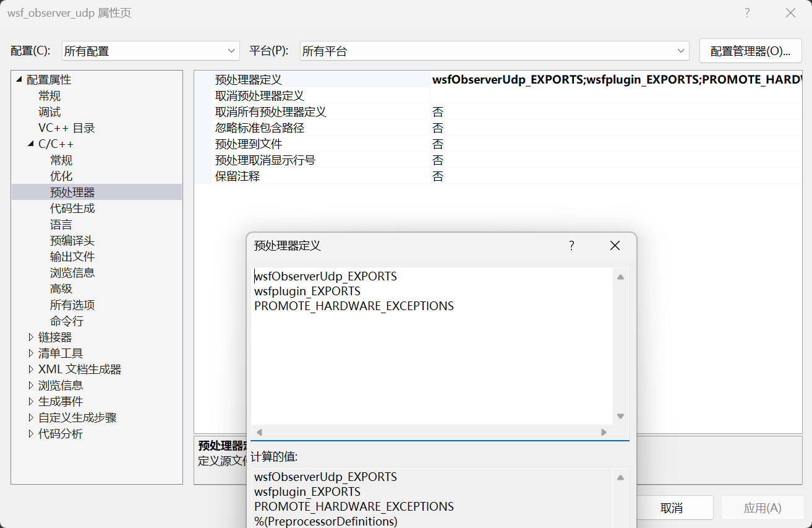Screen dimensions: 812x528
Task: Click the horizontal scroll right arrow in the edit box
Action: (x=604, y=432)
